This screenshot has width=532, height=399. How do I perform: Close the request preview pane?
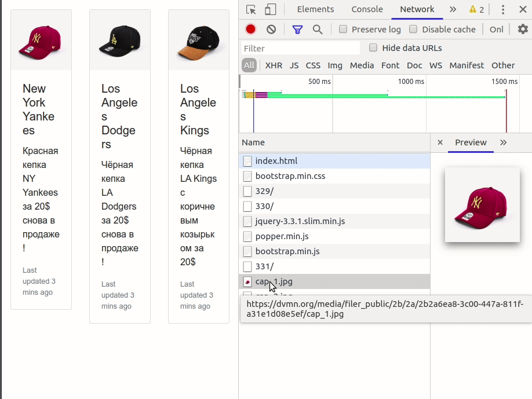(x=440, y=142)
